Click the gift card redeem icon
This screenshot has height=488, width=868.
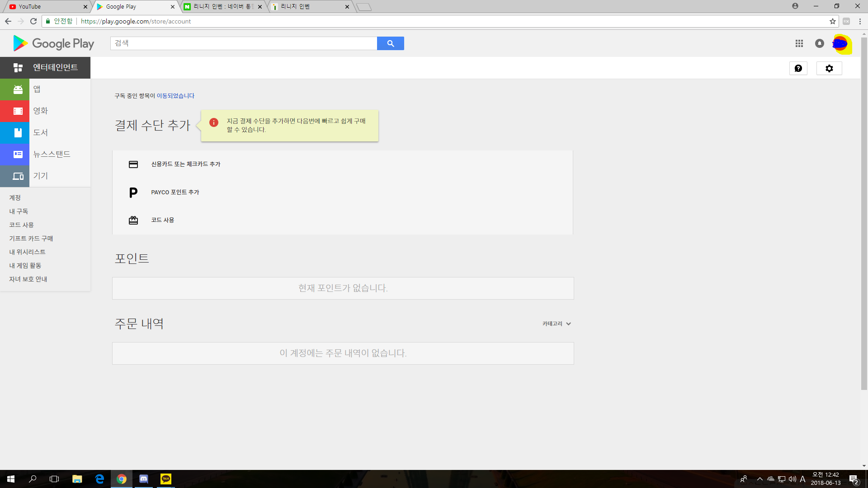133,220
